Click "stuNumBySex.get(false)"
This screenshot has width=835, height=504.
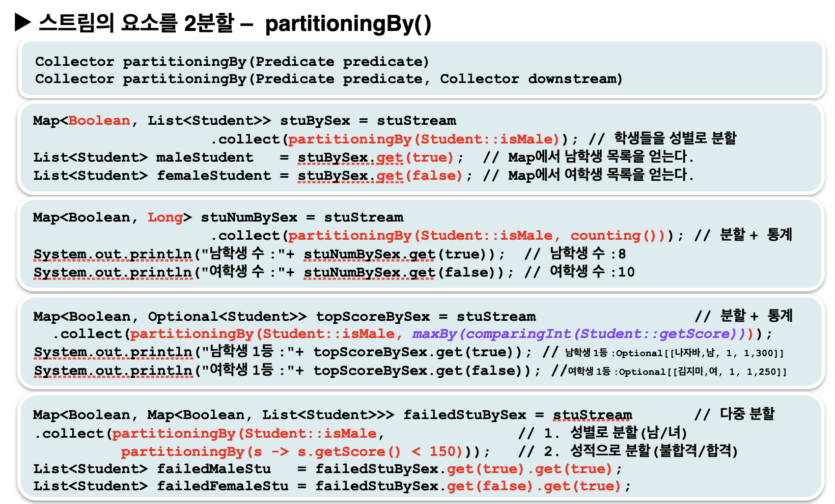[x=401, y=273]
